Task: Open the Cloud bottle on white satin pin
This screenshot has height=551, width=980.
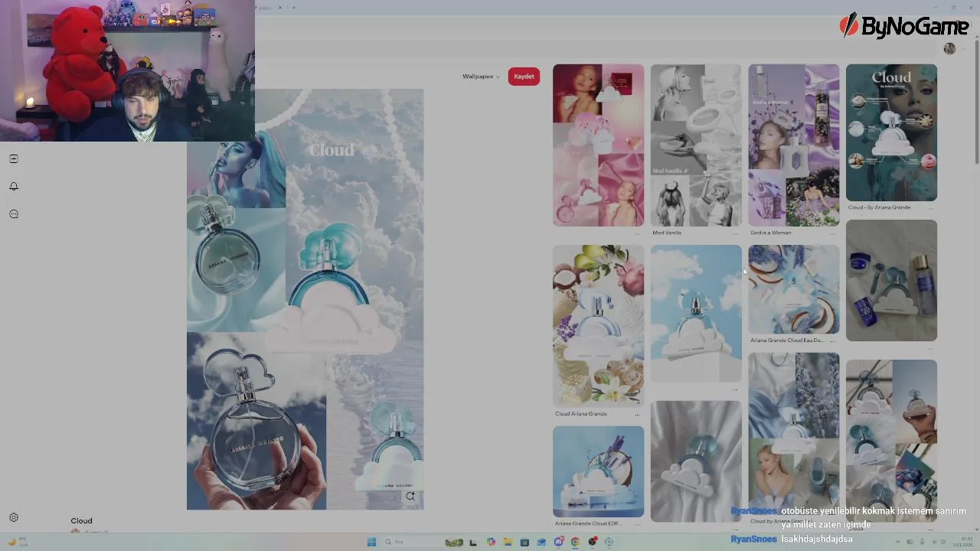Action: (x=696, y=461)
